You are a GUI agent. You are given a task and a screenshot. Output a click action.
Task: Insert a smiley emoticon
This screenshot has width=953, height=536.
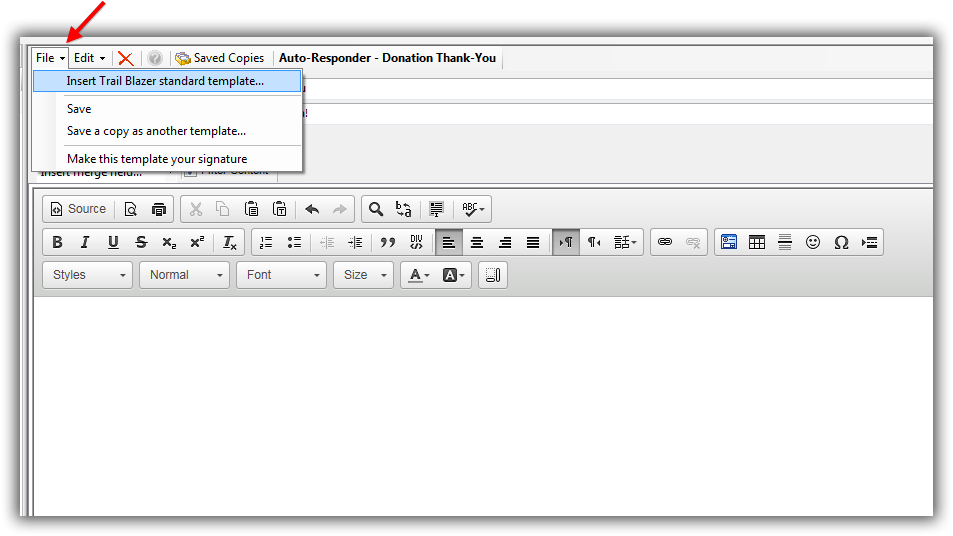pyautogui.click(x=813, y=242)
